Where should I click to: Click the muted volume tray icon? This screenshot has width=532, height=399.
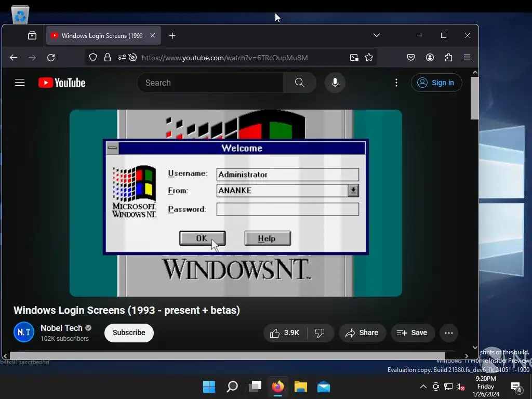[x=460, y=387]
